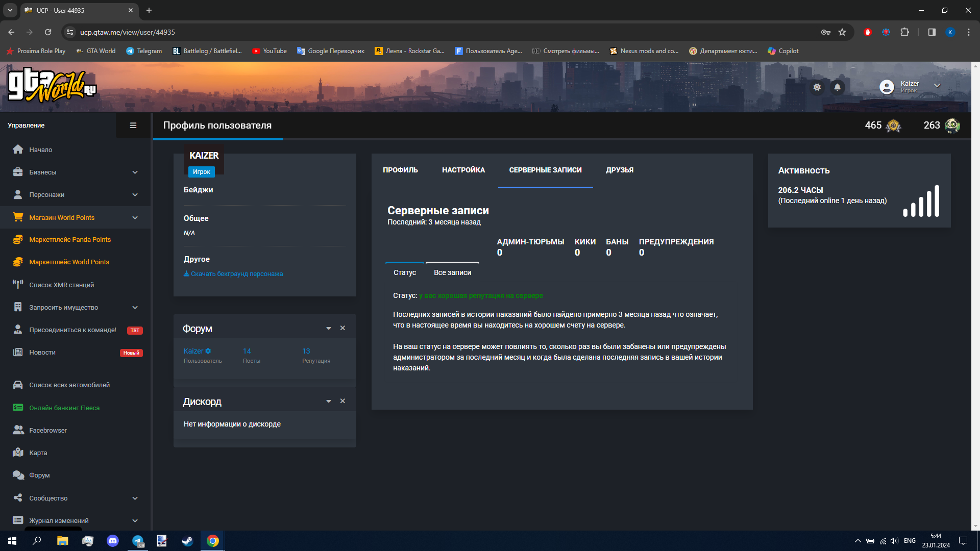Download character background via Скачать бекграунд персонажа

(x=233, y=274)
